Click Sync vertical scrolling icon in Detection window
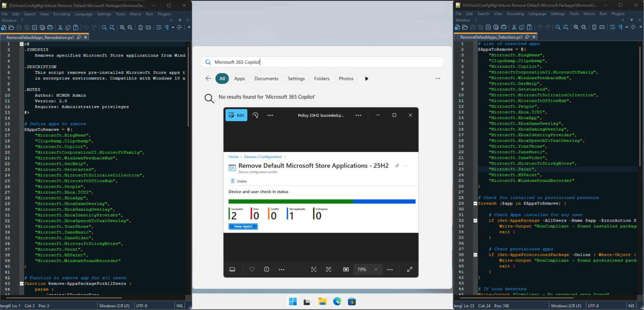 594,27
